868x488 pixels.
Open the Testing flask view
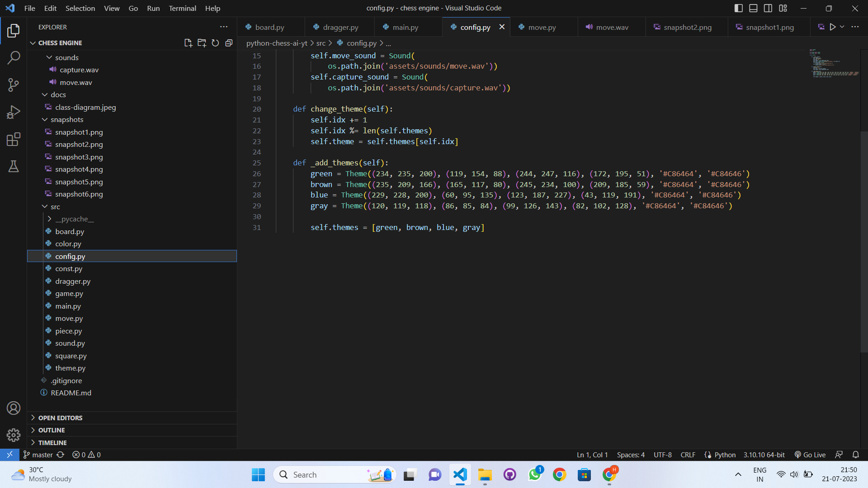[x=14, y=166]
